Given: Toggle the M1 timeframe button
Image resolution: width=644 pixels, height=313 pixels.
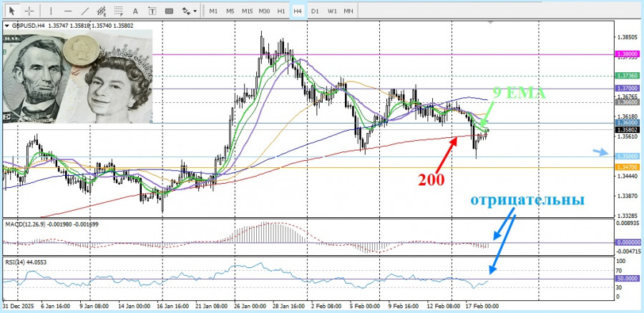Looking at the screenshot, I should point(213,11).
